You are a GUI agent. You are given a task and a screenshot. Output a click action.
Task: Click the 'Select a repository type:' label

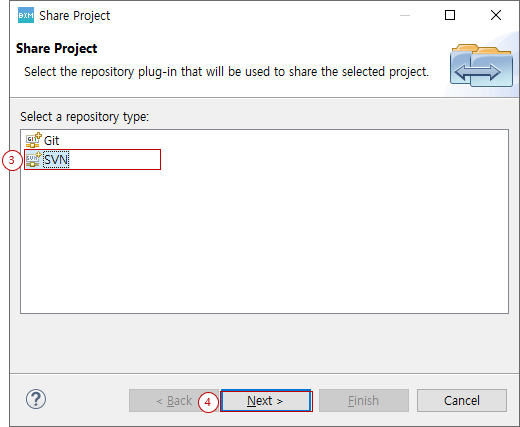click(x=84, y=117)
